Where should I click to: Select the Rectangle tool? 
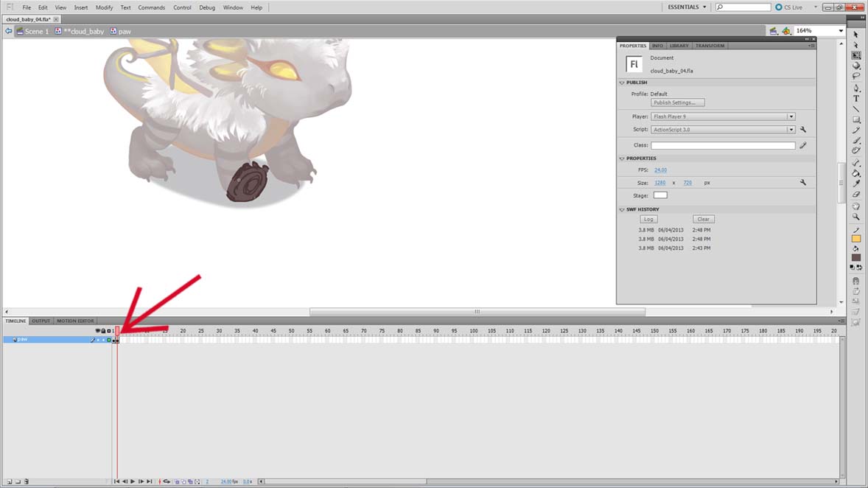[855, 119]
